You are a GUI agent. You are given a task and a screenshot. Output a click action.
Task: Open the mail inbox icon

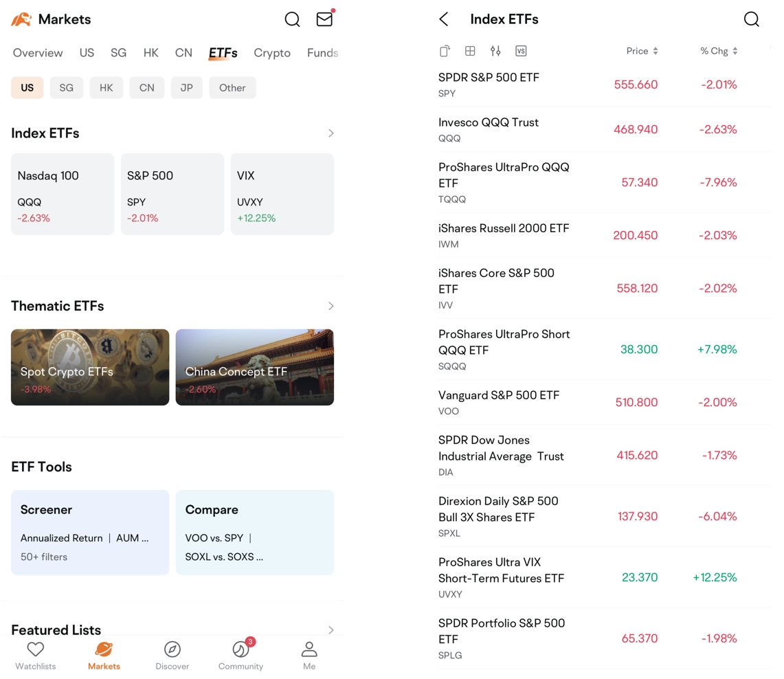click(325, 19)
